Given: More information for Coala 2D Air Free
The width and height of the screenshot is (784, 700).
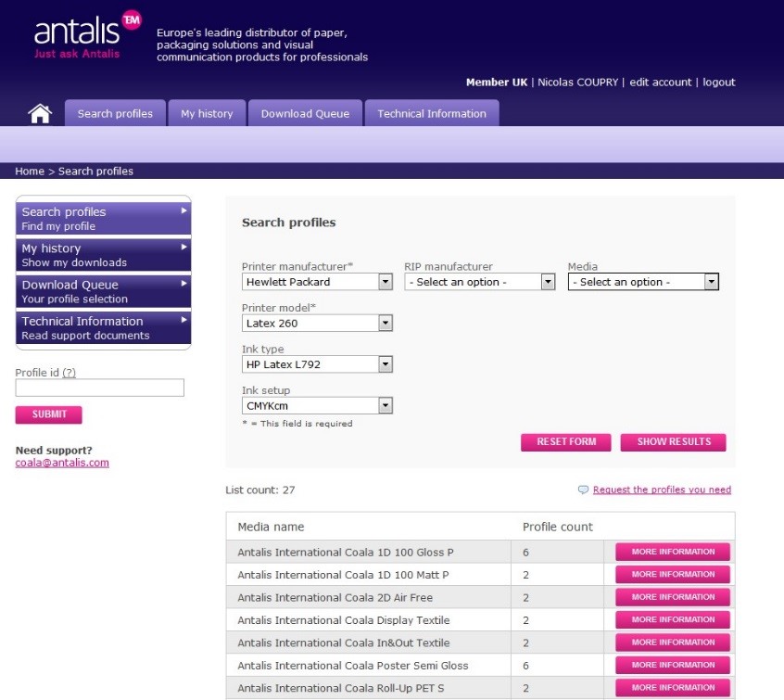Looking at the screenshot, I should [x=673, y=597].
